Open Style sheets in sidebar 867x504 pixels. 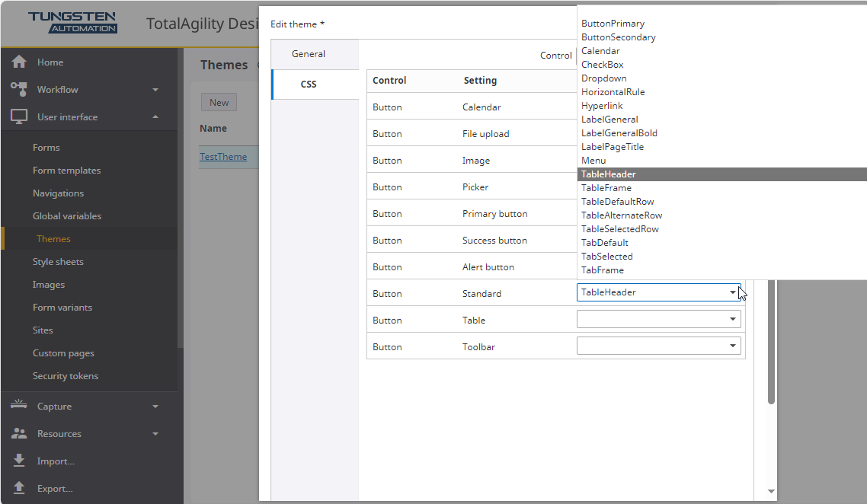tap(58, 262)
